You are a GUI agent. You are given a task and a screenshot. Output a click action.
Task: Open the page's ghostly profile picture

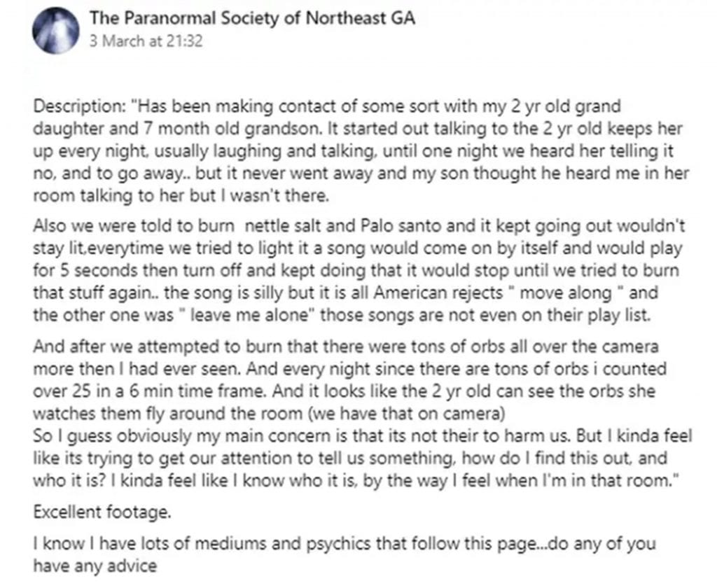[55, 30]
